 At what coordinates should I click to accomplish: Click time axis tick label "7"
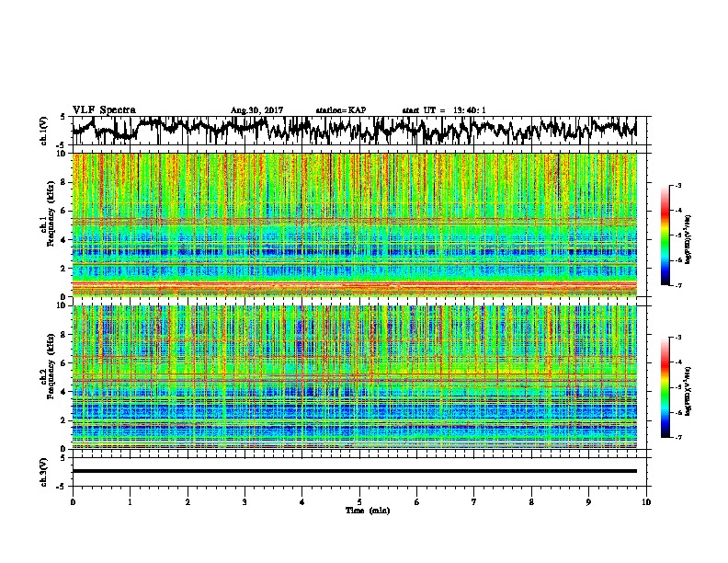(474, 502)
